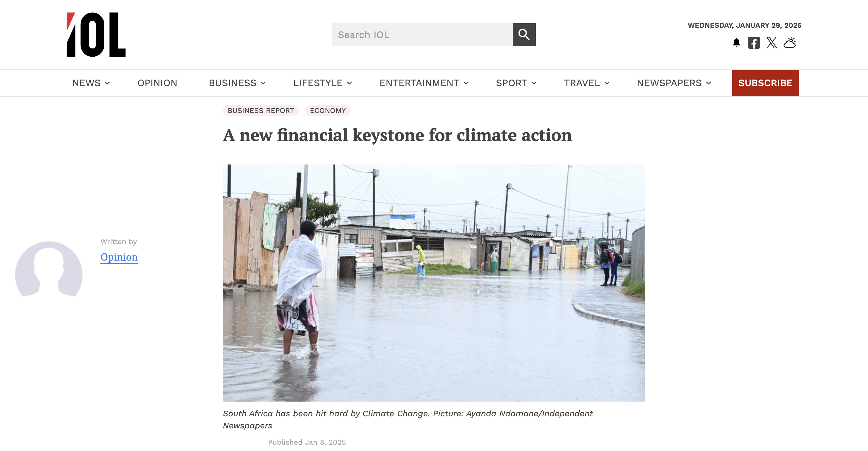Focus the Search IOL field

[422, 35]
